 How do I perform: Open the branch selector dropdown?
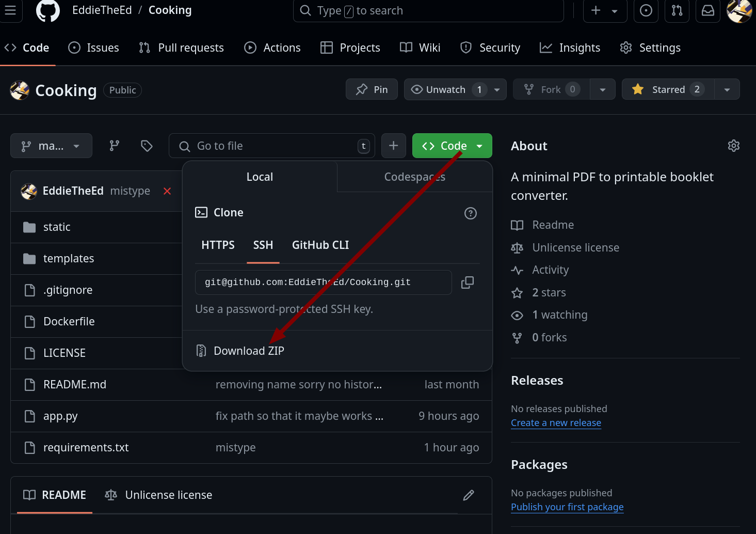tap(51, 146)
